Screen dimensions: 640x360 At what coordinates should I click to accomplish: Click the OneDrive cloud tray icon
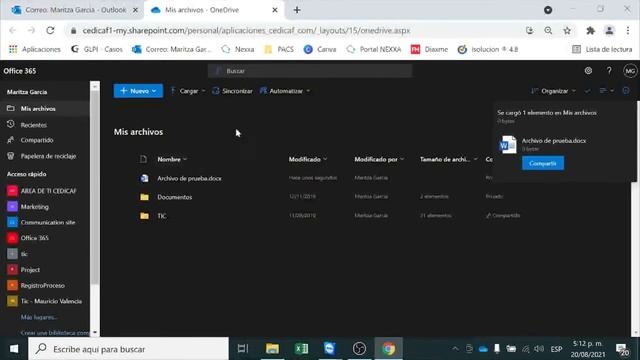(483, 349)
